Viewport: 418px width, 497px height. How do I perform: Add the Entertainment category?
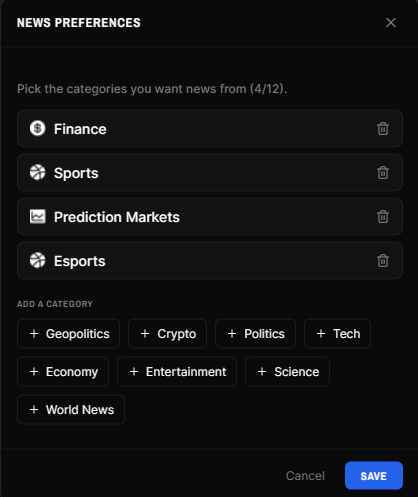coord(177,372)
